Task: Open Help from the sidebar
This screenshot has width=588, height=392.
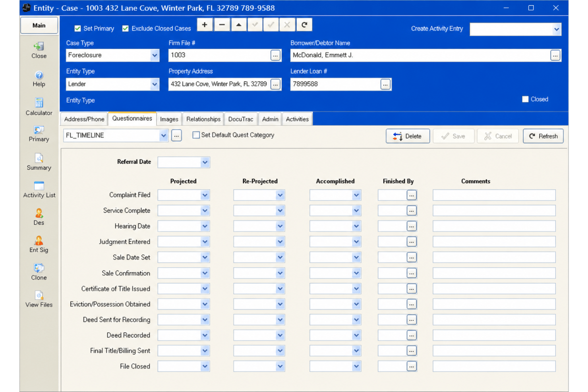Action: click(39, 79)
